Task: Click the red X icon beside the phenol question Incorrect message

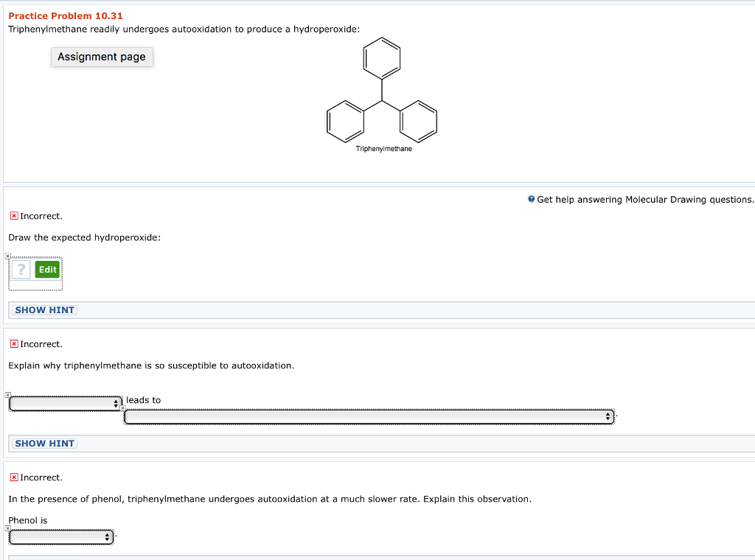Action: [x=13, y=477]
